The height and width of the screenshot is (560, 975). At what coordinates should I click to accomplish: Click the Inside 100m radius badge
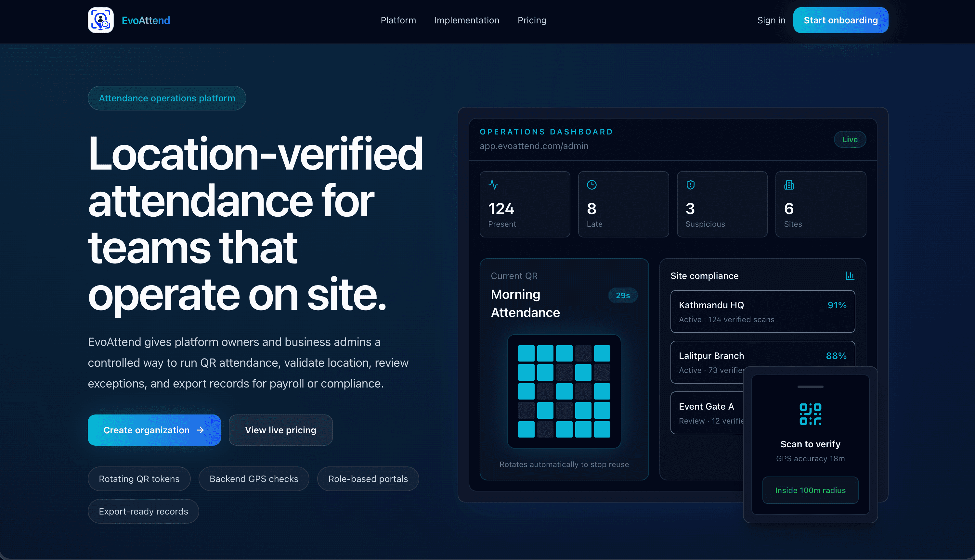(x=810, y=490)
